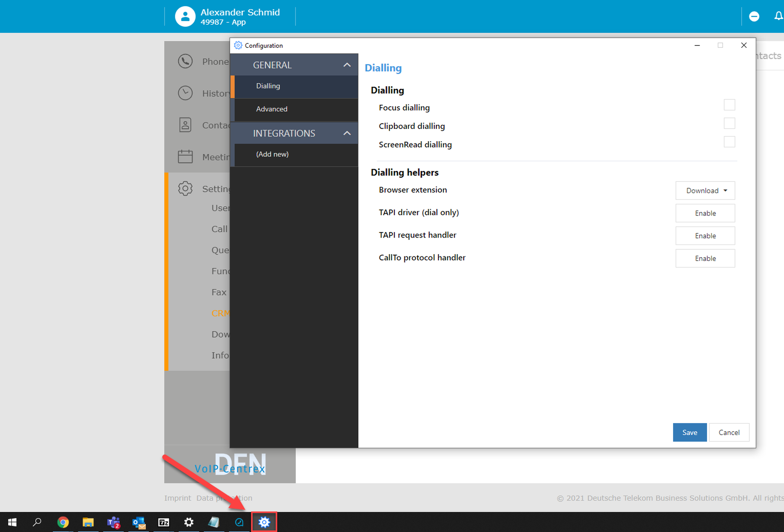Check ScreenRead dialling option
Screen dimensions: 784x532
729,142
